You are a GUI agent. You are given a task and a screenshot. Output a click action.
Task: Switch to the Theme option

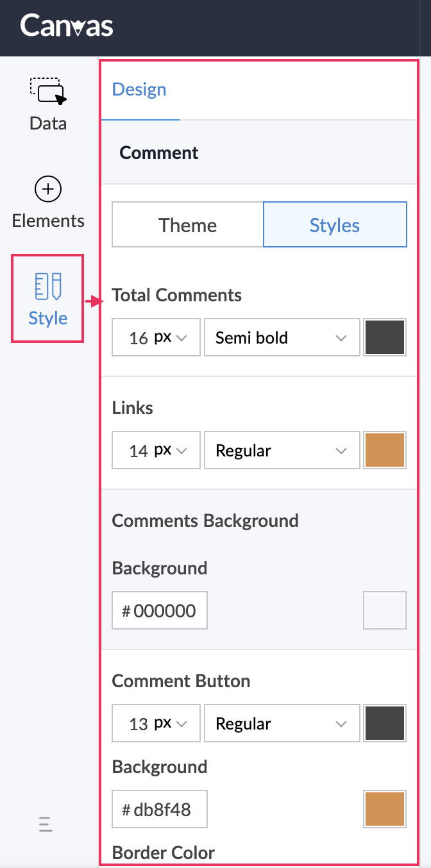(188, 225)
